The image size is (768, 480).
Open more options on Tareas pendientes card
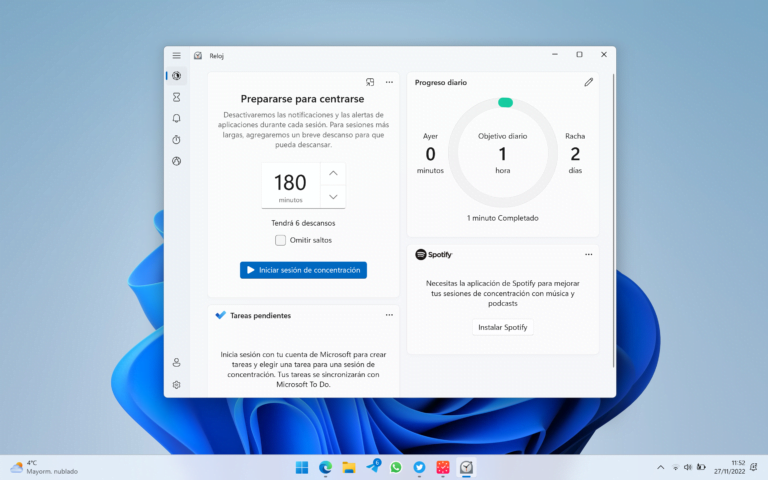coord(389,315)
